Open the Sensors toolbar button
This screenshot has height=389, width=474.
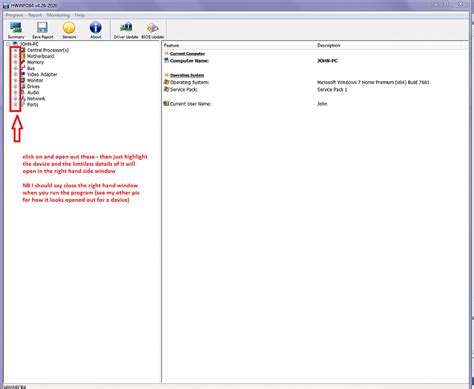click(x=69, y=30)
